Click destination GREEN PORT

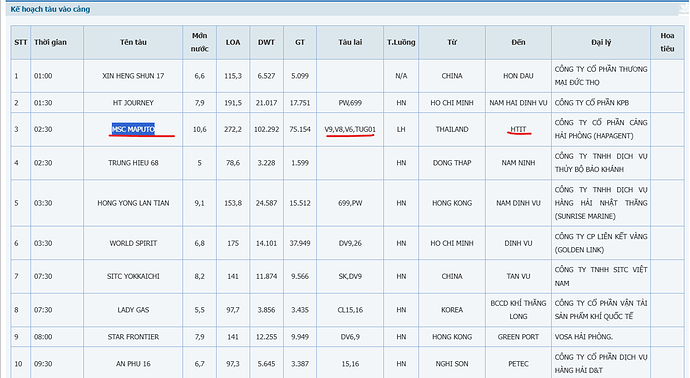click(x=518, y=337)
